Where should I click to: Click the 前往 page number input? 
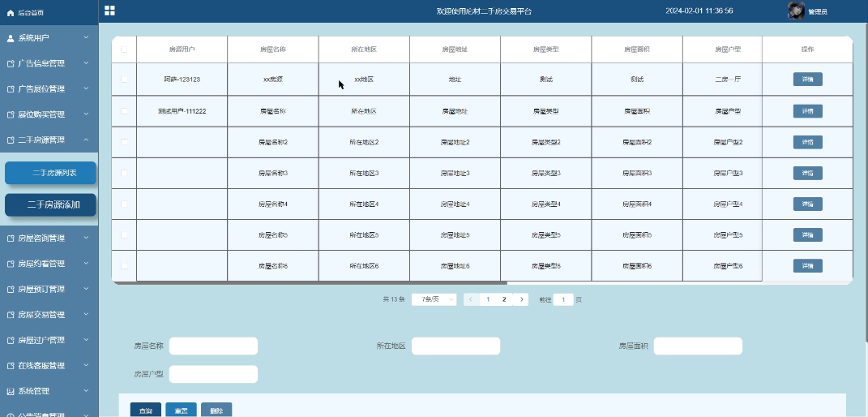pos(563,299)
